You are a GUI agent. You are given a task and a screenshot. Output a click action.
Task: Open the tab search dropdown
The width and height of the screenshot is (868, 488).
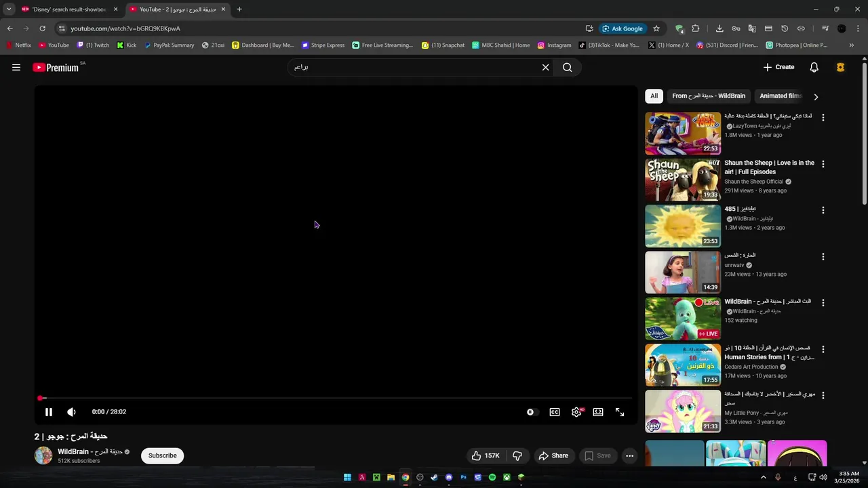pos(8,9)
